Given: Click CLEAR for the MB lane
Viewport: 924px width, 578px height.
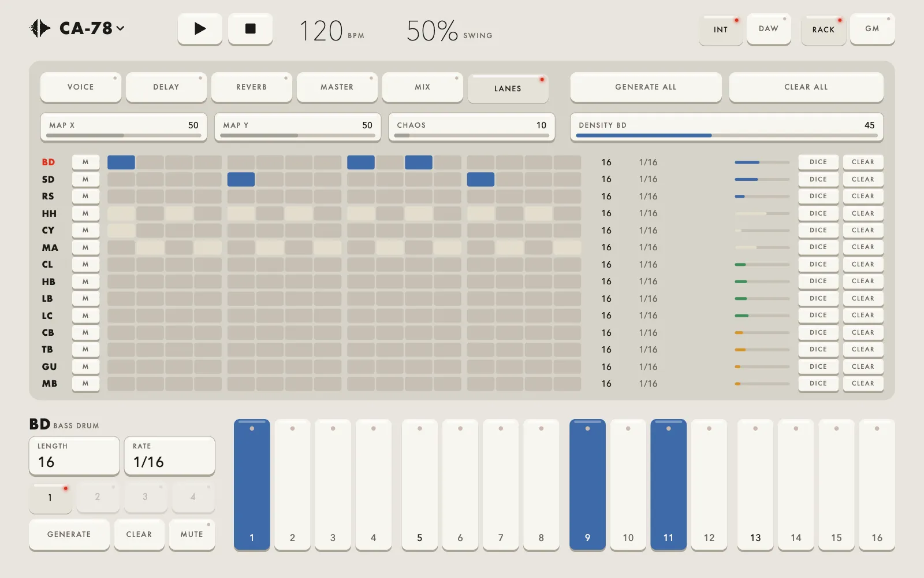Looking at the screenshot, I should [x=863, y=383].
